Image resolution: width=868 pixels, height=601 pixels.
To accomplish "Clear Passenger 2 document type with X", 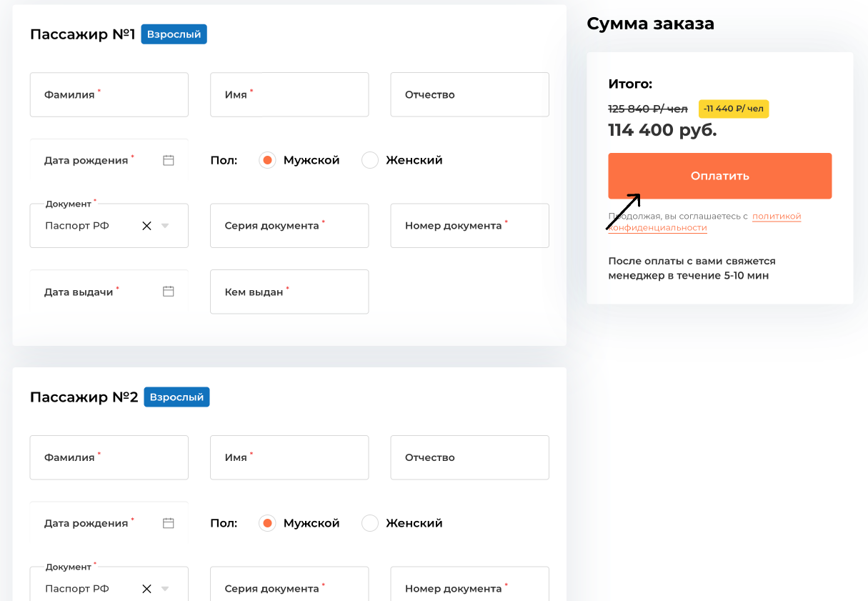I will click(146, 589).
